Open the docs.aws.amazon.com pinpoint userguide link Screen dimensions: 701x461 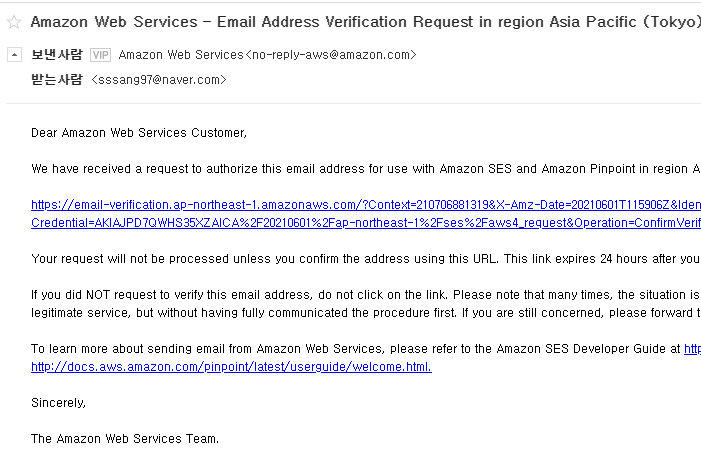click(231, 367)
